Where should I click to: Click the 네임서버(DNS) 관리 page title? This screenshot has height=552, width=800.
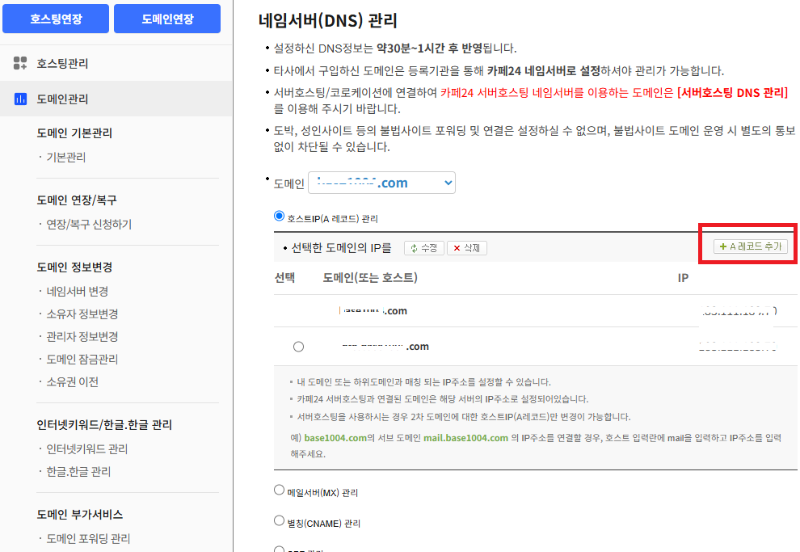point(328,20)
